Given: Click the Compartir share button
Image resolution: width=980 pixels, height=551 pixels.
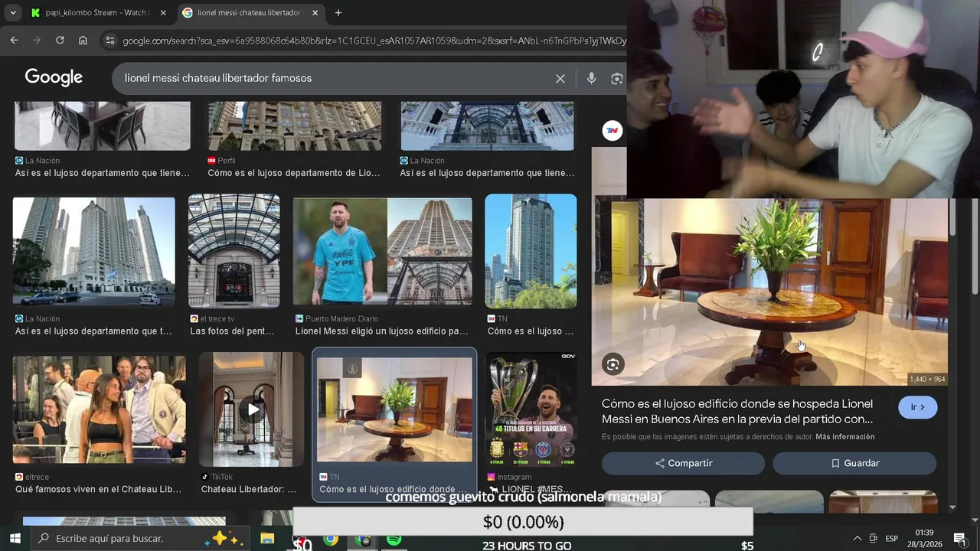Looking at the screenshot, I should [x=683, y=463].
